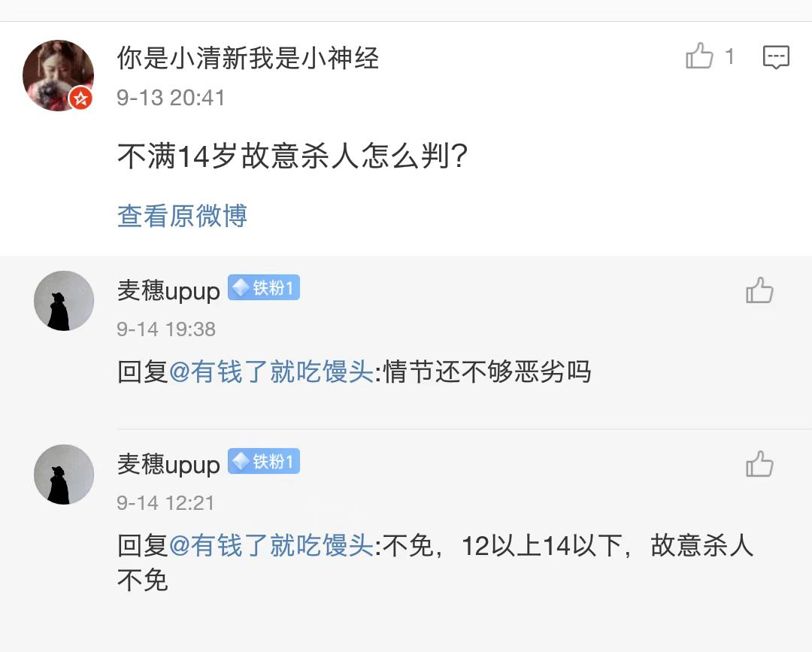Viewport: 812px width, 652px height.
Task: Open the 麦穗upup username on the 19:38 reply
Action: pos(168,290)
